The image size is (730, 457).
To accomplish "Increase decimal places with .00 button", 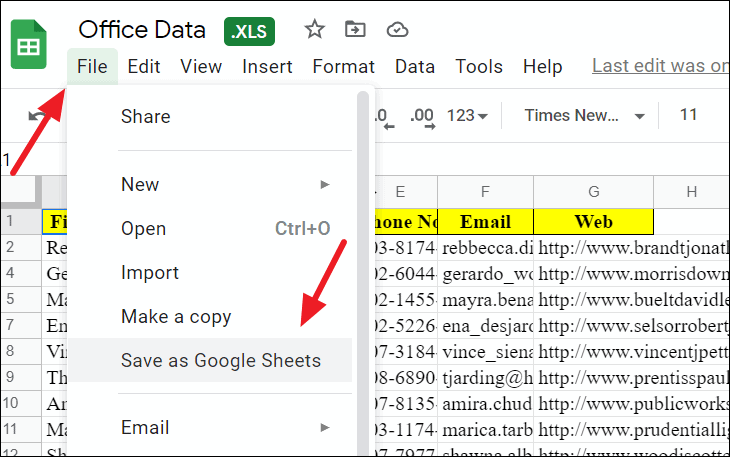I will 423,117.
